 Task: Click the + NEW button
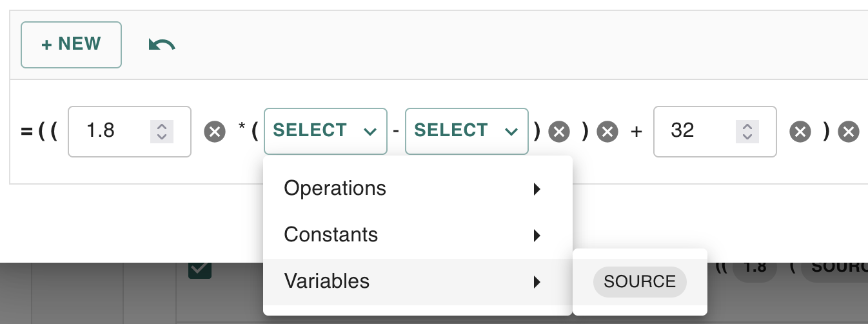(71, 45)
